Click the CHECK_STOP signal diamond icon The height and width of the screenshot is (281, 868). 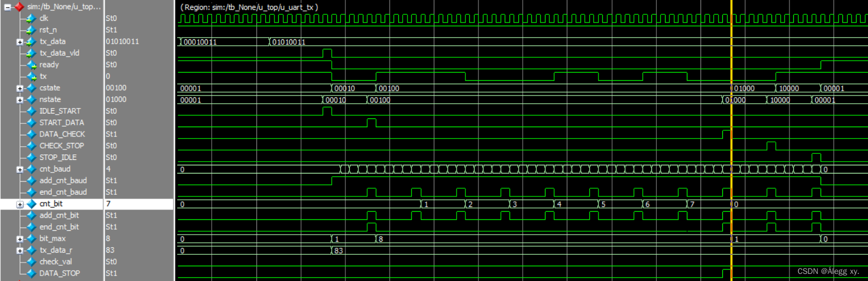tap(31, 146)
